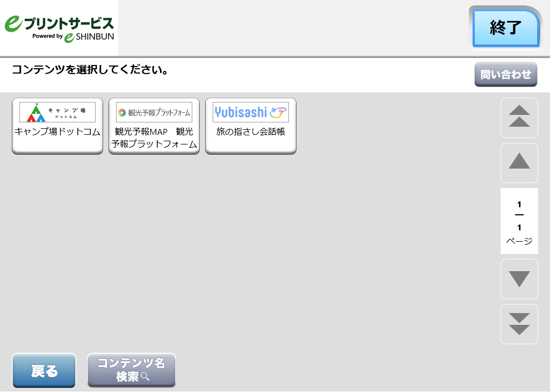
Task: Click the eプリントサービス logo
Action: pyautogui.click(x=59, y=28)
